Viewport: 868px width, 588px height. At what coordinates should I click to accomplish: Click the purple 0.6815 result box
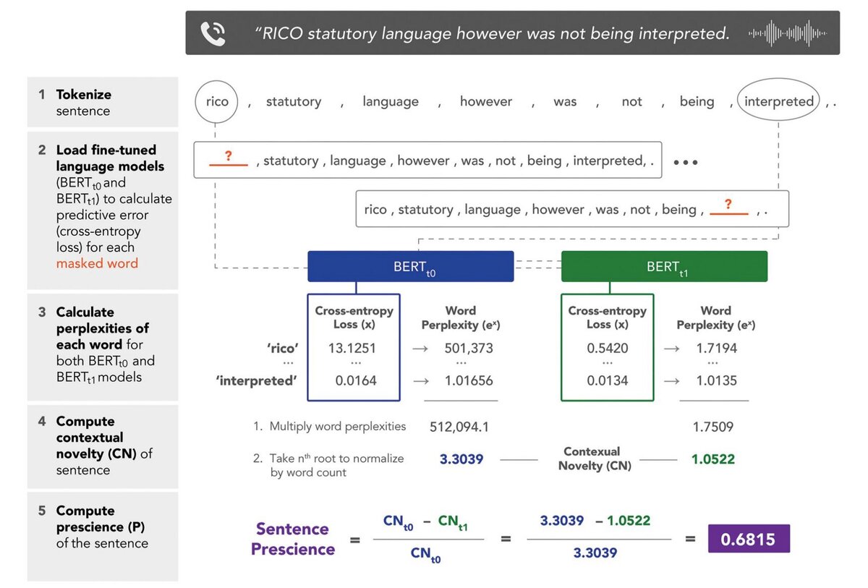749,539
